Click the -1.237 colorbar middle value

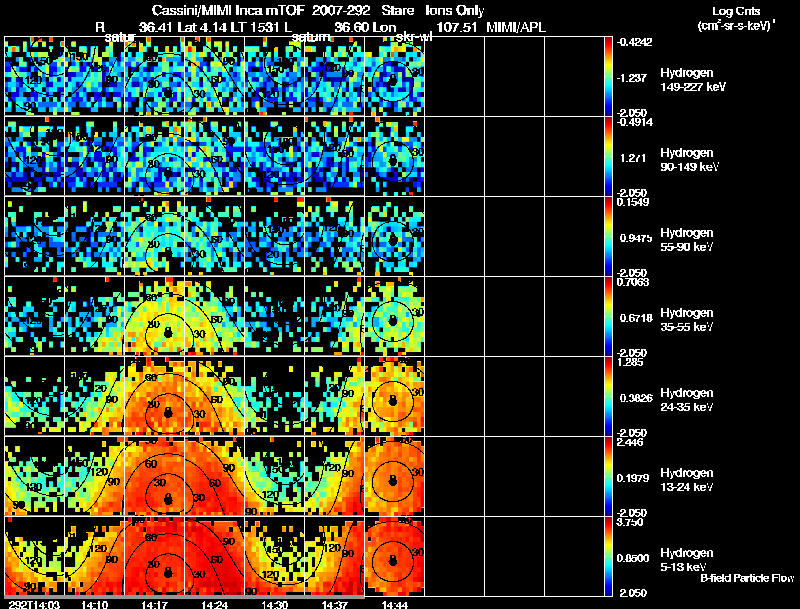(x=632, y=78)
